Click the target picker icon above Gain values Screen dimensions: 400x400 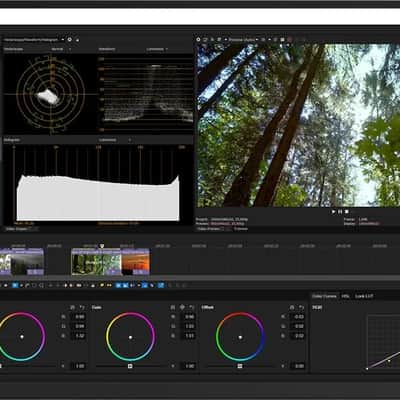[182, 307]
